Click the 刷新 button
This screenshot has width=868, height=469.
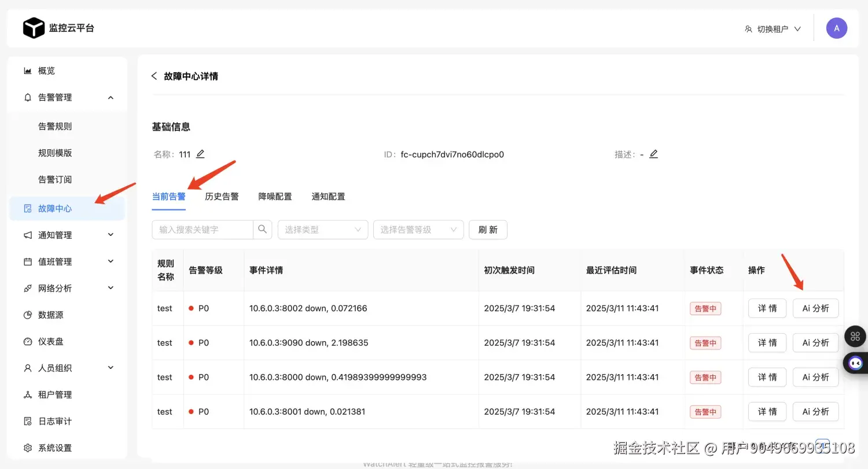[x=488, y=230]
